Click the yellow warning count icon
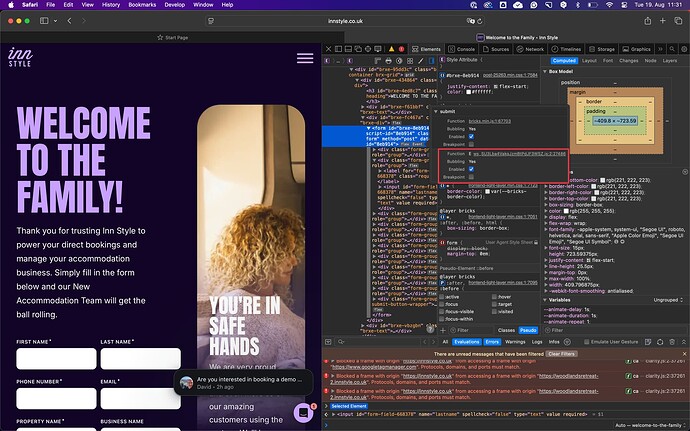690x431 pixels. coord(391,49)
